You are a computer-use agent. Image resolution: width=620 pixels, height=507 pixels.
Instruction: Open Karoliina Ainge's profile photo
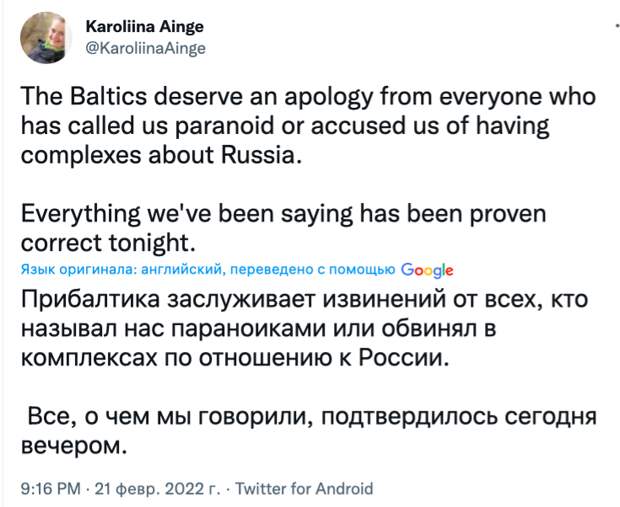pyautogui.click(x=45, y=38)
